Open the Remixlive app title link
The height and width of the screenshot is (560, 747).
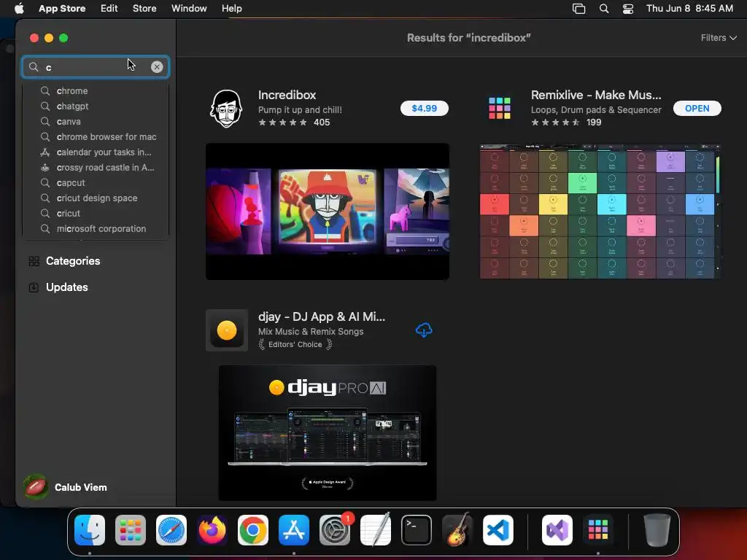tap(596, 95)
